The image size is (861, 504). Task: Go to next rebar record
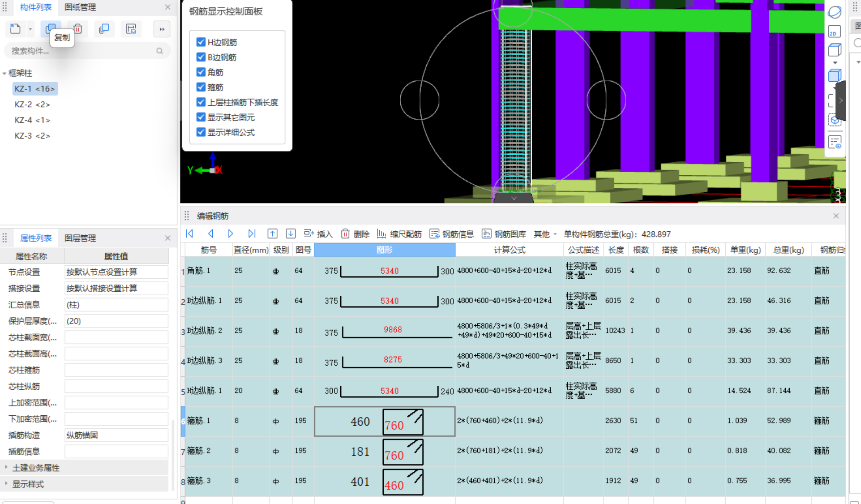click(x=231, y=234)
